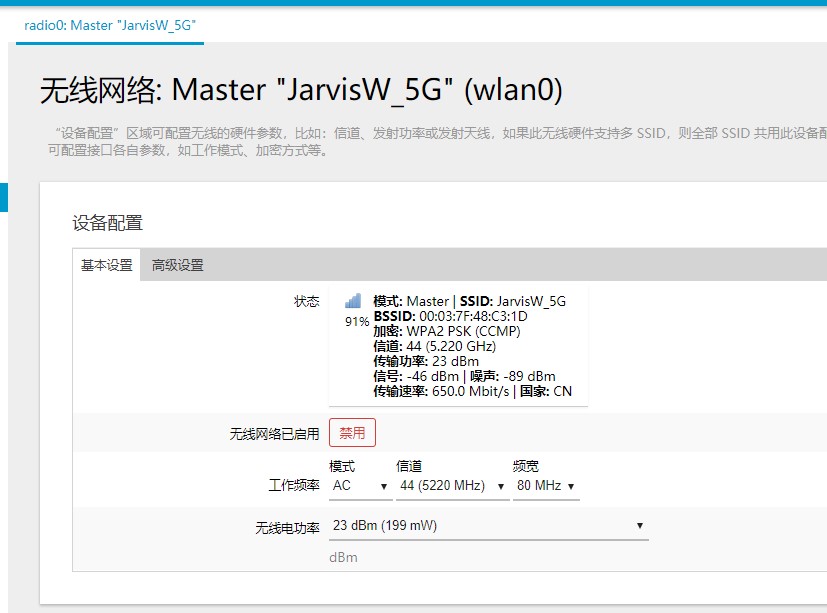The height and width of the screenshot is (613, 827).
Task: Open the 信道 dropdown showing 44 (5220 MHz)
Action: click(452, 486)
